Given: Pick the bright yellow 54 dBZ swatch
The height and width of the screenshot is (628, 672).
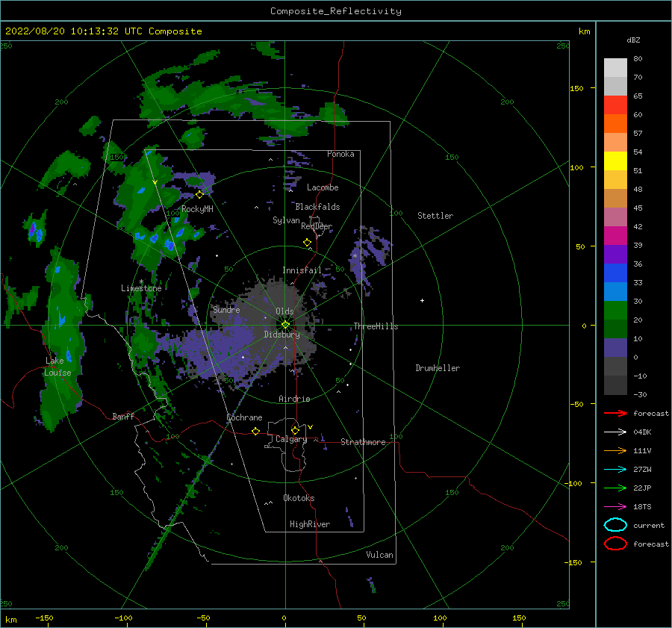Looking at the screenshot, I should (615, 161).
